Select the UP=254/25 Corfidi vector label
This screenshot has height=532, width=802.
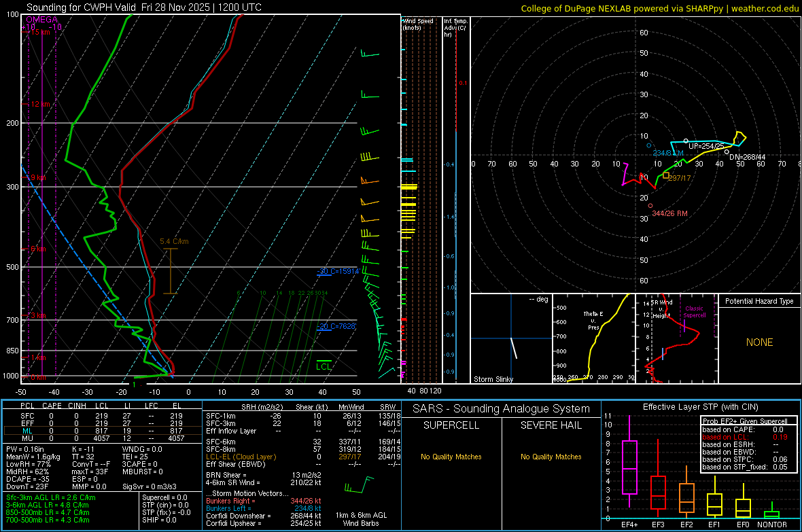[x=706, y=146]
